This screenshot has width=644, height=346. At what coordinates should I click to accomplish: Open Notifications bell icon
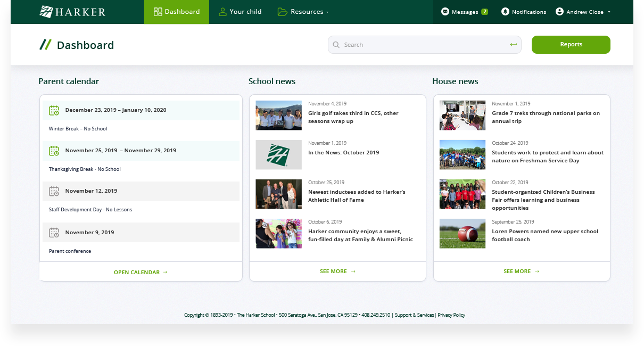click(x=505, y=12)
